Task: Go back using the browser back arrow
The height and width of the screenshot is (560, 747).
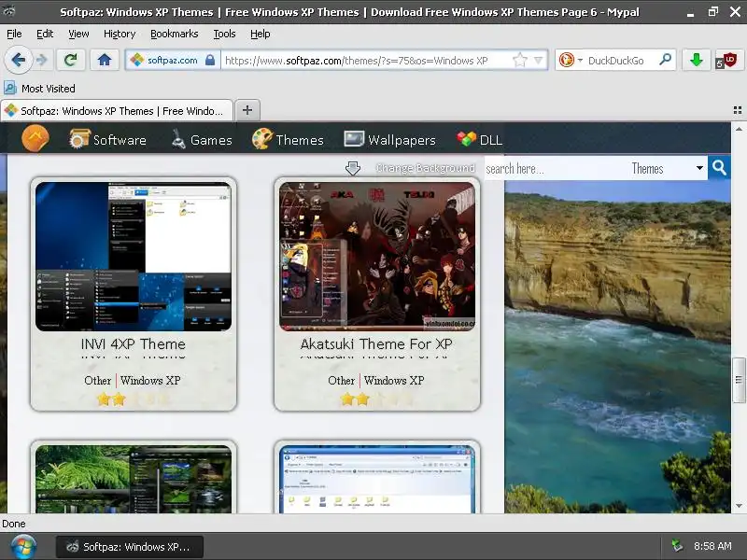Action: pyautogui.click(x=19, y=60)
